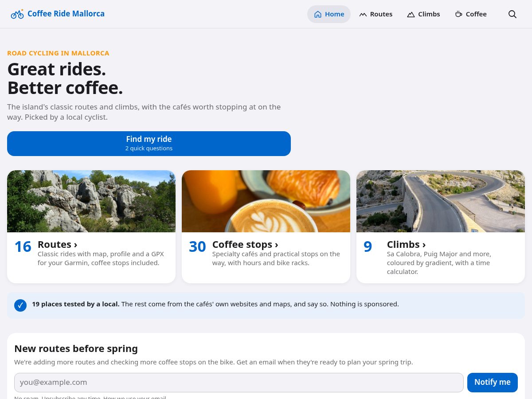Follow the Routes › heading link
The height and width of the screenshot is (399, 532).
click(58, 244)
